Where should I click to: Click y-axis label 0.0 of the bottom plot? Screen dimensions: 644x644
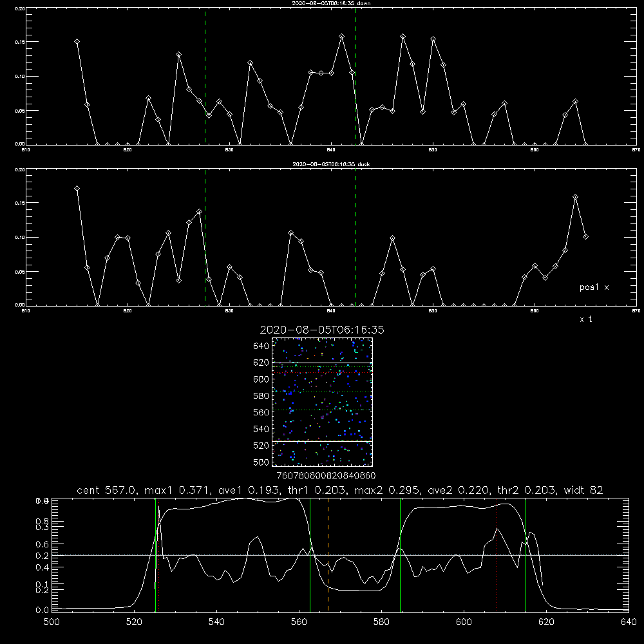click(x=43, y=610)
